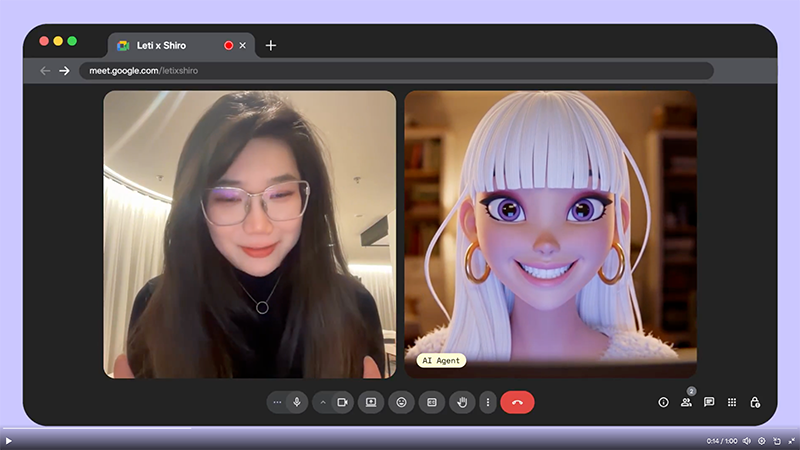This screenshot has width=800, height=450.
Task: Go back in browser history
Action: [45, 70]
